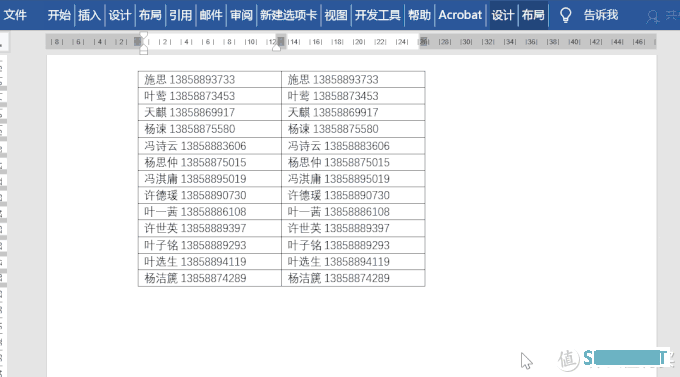680x377 pixels.
Task: Click left cell 许德瑗 13858890730
Action: [210, 195]
